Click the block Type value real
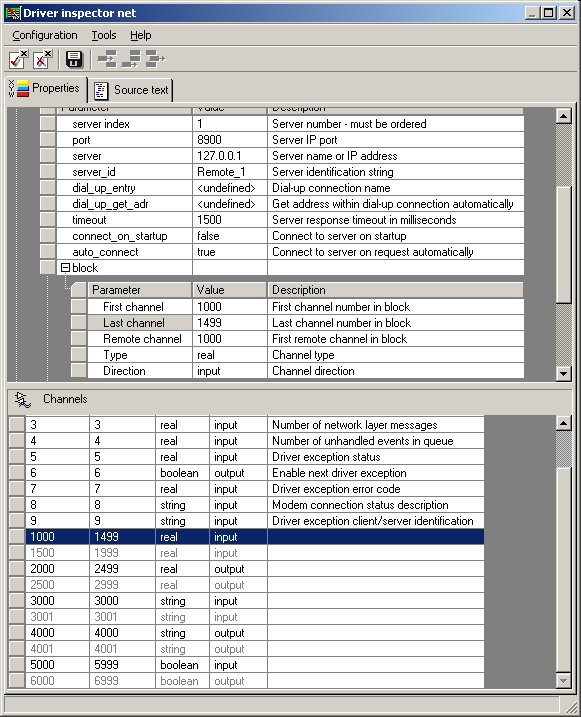This screenshot has width=581, height=717. [230, 355]
